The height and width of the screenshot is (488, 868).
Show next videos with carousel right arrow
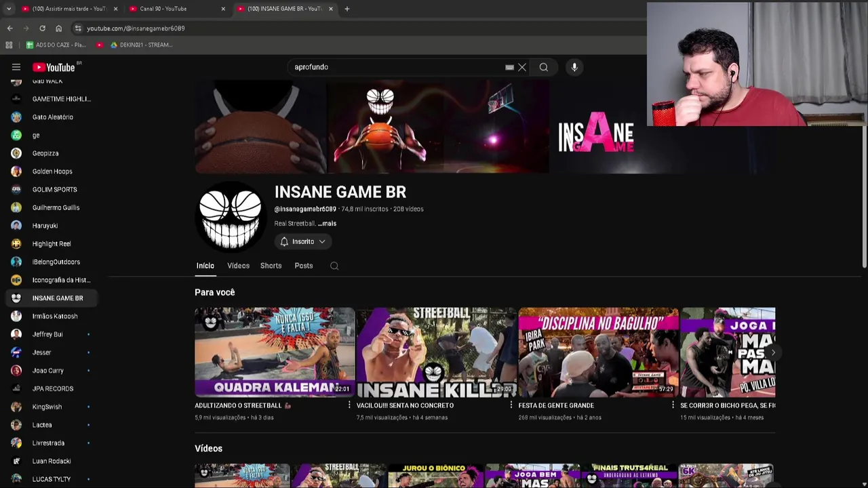pyautogui.click(x=772, y=352)
